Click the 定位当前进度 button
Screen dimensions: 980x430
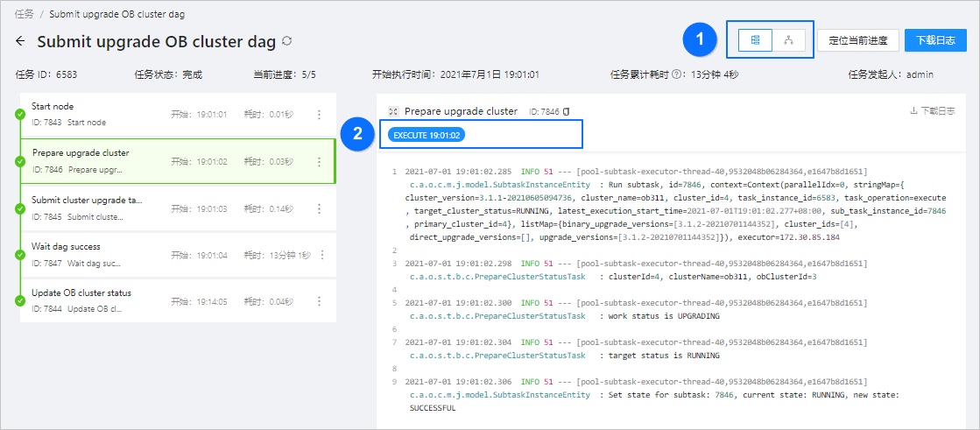[x=858, y=40]
